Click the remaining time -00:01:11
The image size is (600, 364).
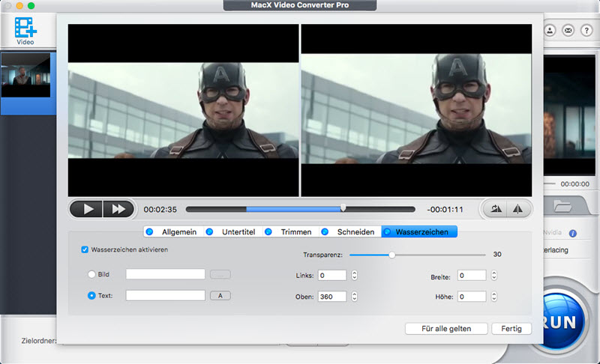point(445,210)
